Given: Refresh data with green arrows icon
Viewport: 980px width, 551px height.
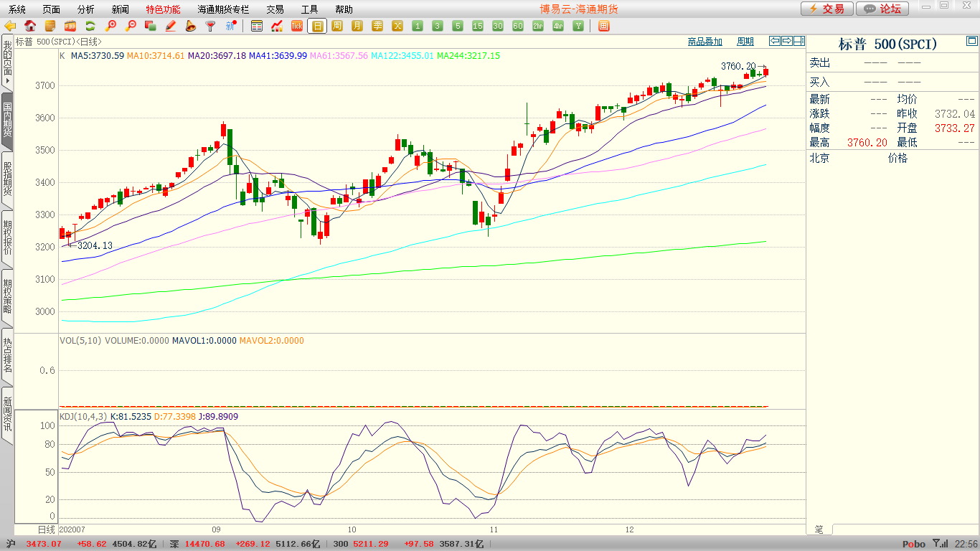Looking at the screenshot, I should 90,26.
